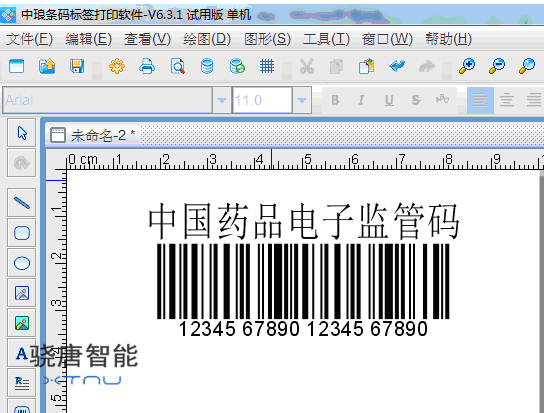Click the save file icon

tap(77, 66)
